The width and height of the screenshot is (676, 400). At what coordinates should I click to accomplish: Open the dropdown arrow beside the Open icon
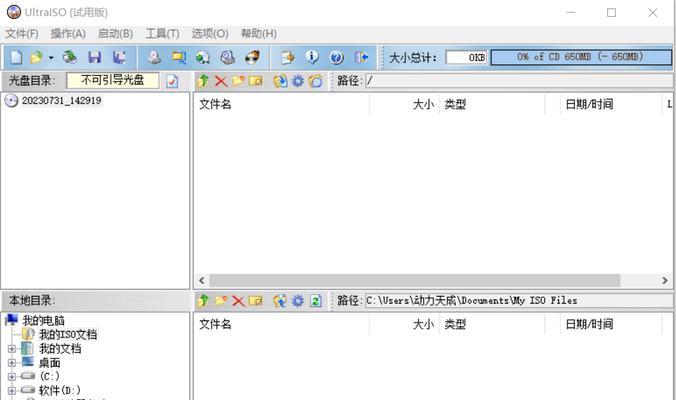pos(51,57)
